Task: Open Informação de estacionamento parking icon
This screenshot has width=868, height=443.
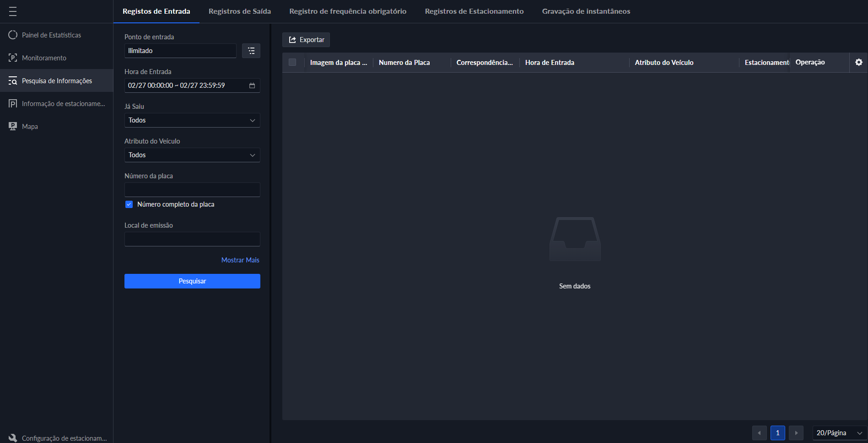Action: 13,104
